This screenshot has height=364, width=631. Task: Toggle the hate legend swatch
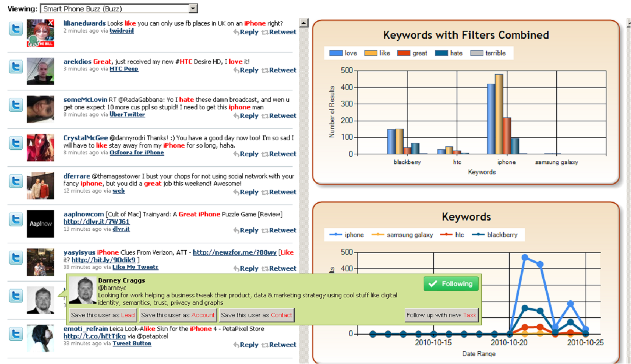tap(441, 53)
